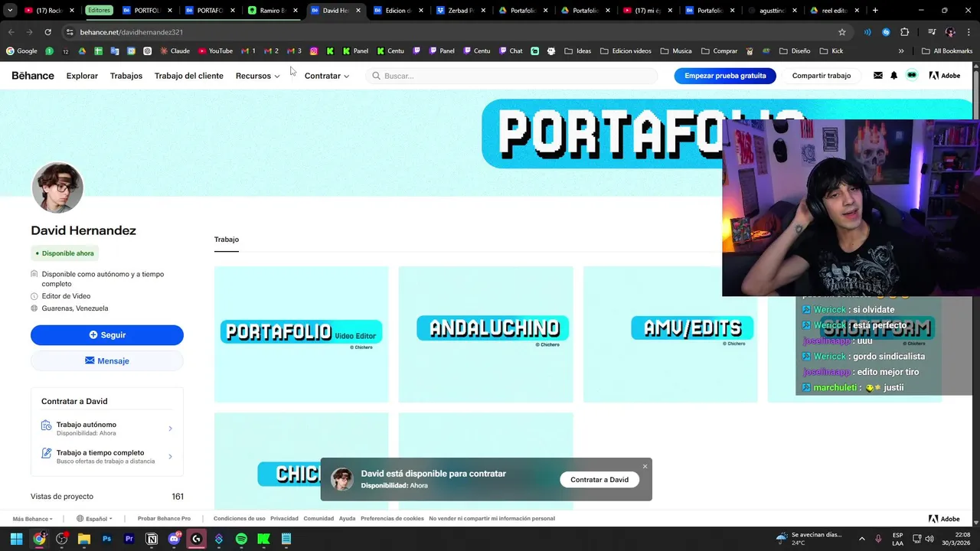Open Privacidad footer link

pos(284,519)
